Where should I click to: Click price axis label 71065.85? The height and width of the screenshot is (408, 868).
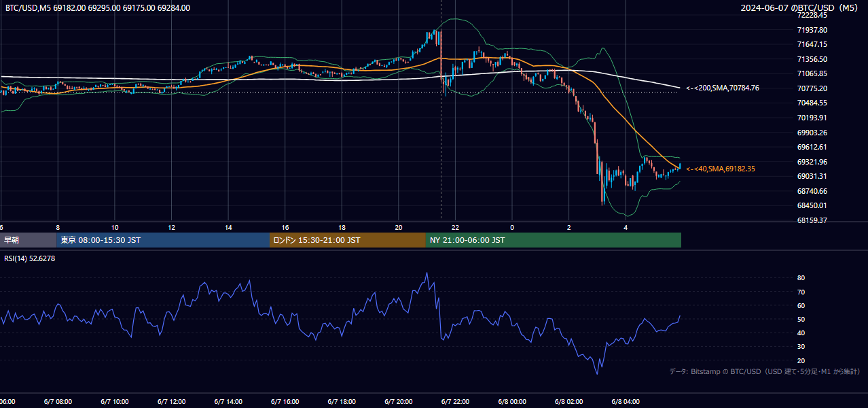pos(812,73)
